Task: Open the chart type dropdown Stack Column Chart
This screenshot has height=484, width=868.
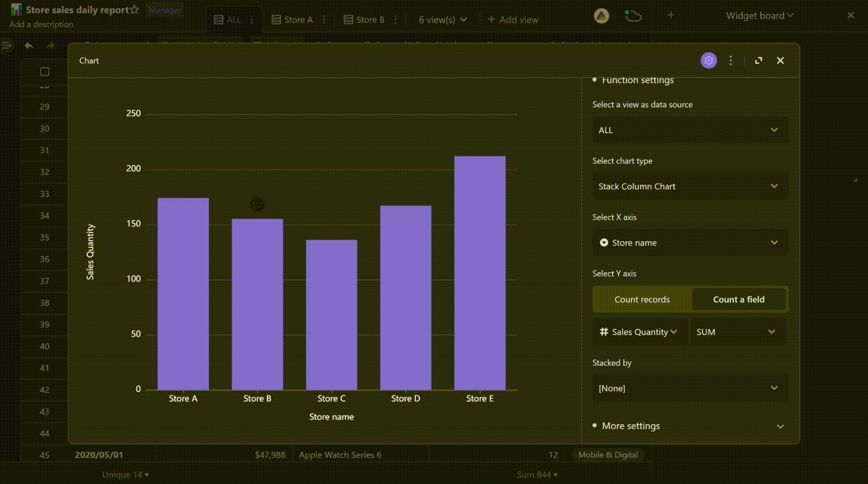Action: point(690,186)
